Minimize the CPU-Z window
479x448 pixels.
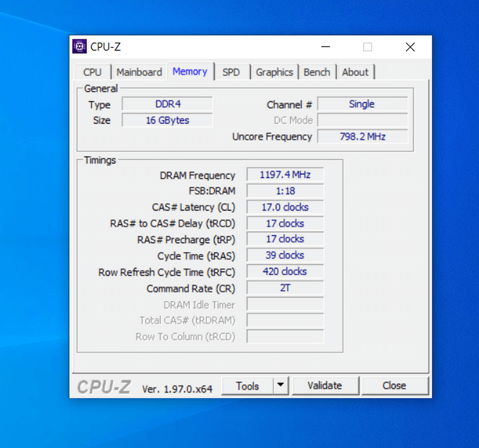325,47
